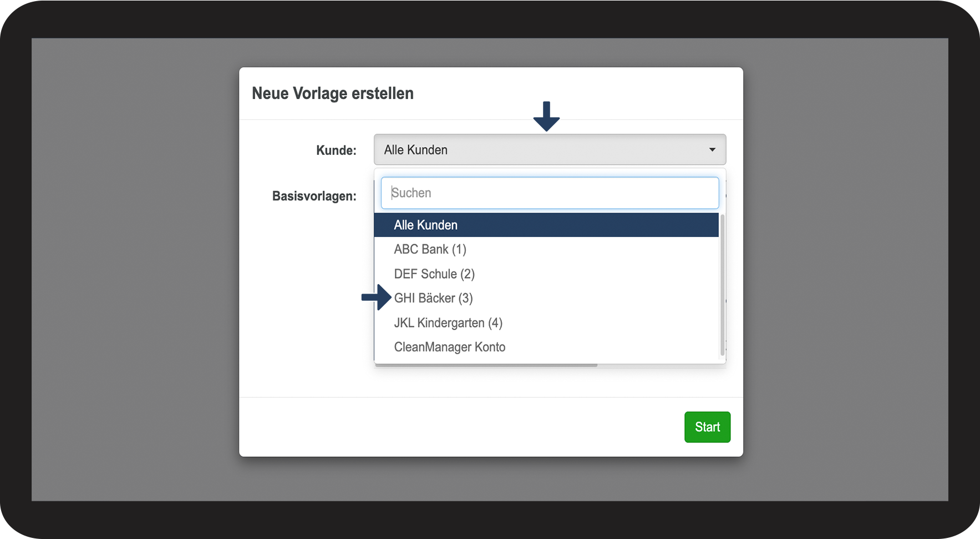Viewport: 980px width, 539px height.
Task: Click the Neue Vorlage erstellen dialog title
Action: [333, 93]
